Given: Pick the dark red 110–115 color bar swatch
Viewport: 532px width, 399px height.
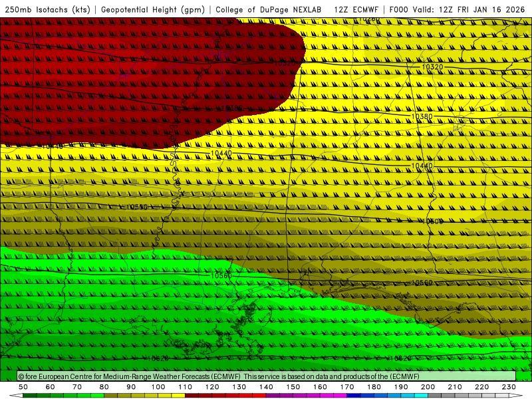Looking at the screenshot, I should (x=192, y=396).
